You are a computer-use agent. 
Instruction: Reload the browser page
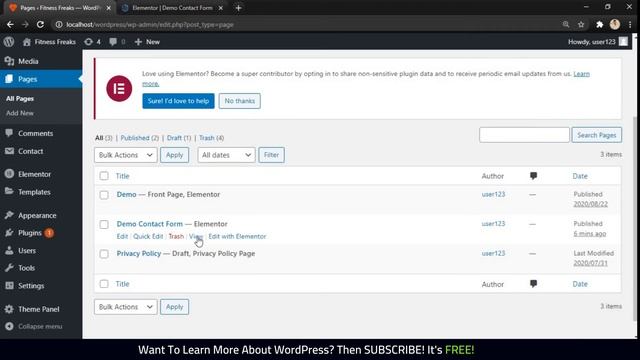coord(40,24)
